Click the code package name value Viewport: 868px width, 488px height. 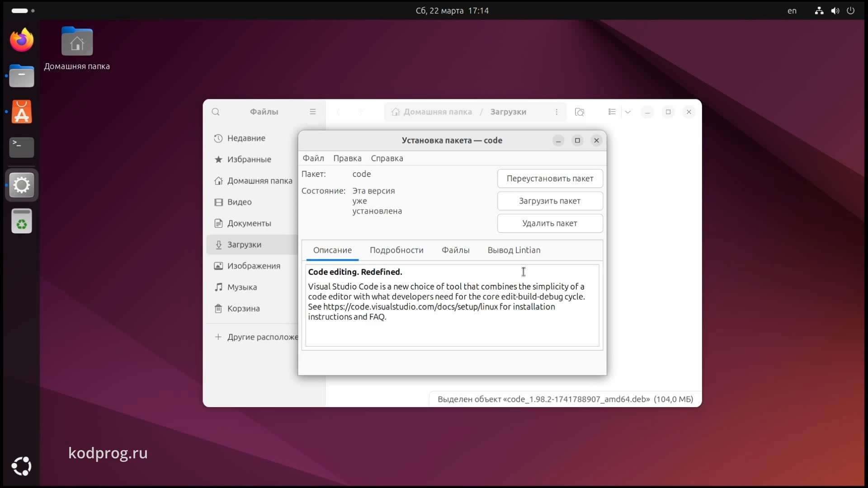361,174
